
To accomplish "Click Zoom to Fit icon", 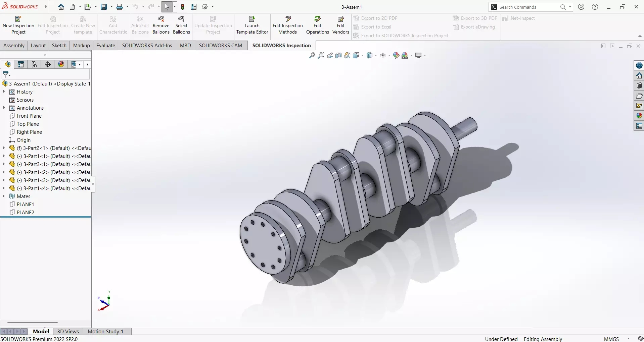I will (312, 55).
